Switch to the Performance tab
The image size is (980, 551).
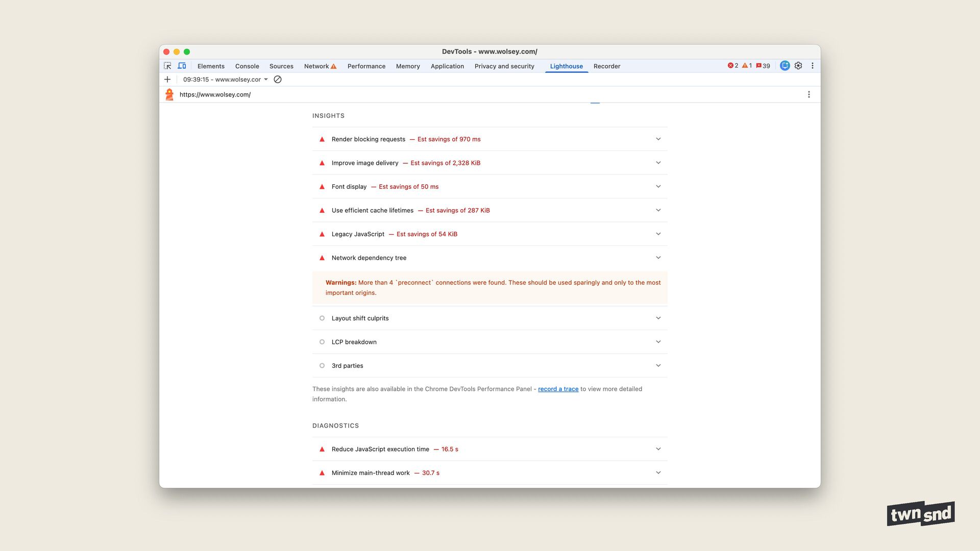click(x=366, y=66)
